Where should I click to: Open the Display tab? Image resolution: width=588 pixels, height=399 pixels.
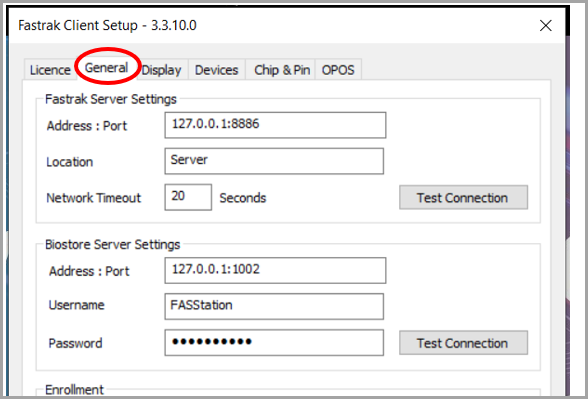162,70
